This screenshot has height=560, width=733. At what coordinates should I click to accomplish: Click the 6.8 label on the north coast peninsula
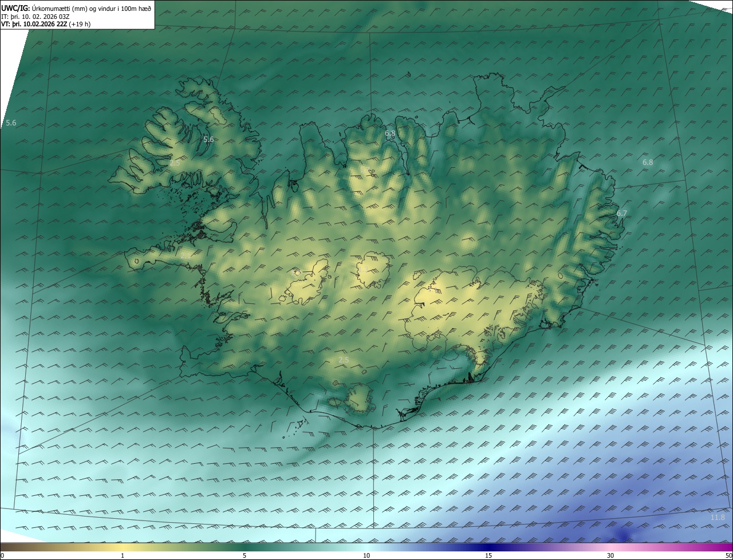390,133
